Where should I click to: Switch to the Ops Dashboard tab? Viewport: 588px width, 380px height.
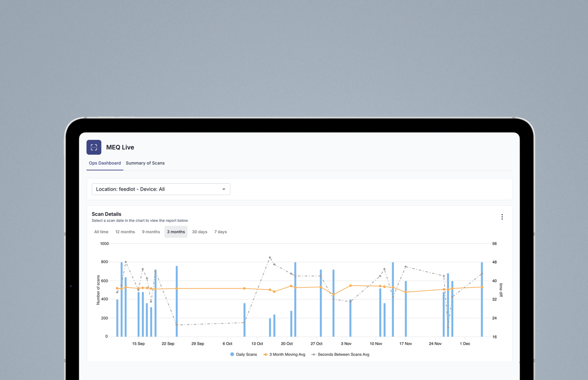pos(105,163)
